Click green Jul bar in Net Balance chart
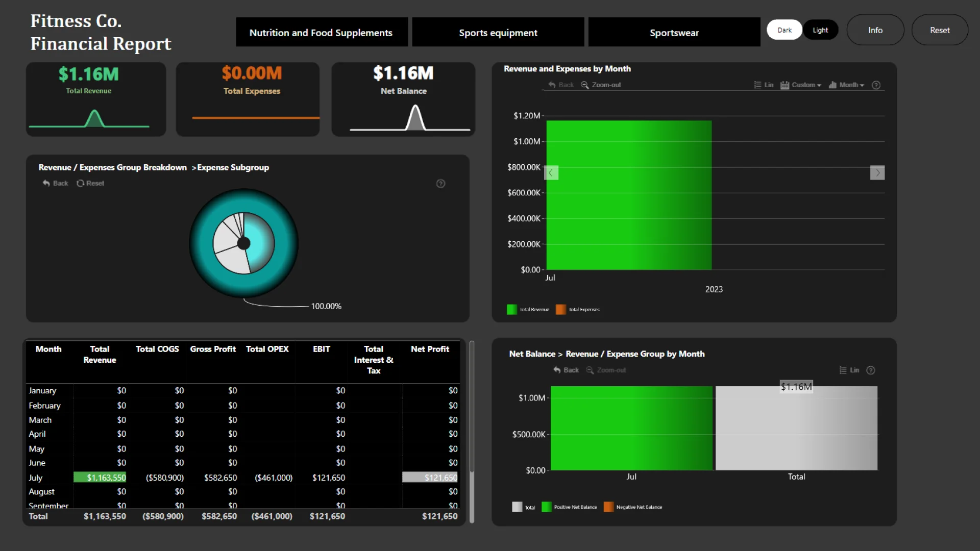Image resolution: width=980 pixels, height=551 pixels. [631, 428]
